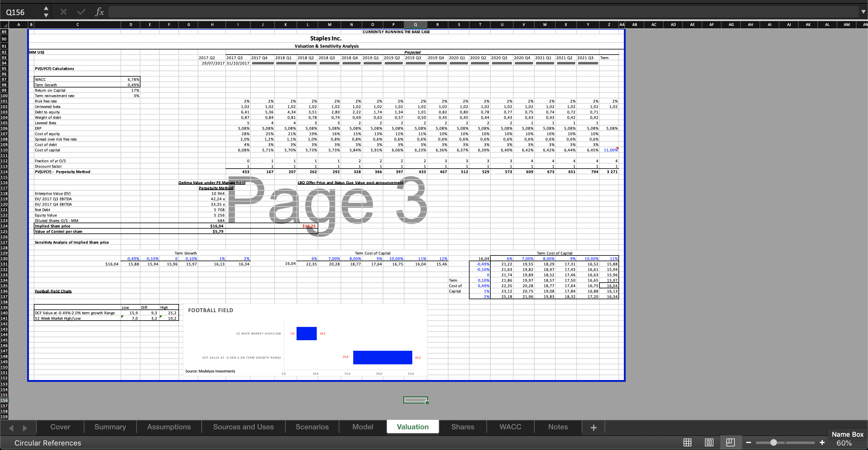Click the 60% zoom level
Image resolution: width=868 pixels, height=450 pixels.
point(844,443)
